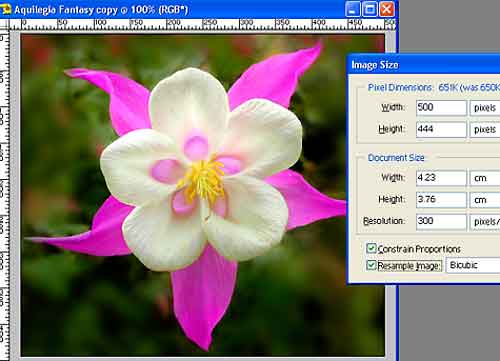Screen dimensions: 500x361
Task: Open the Bicubic resampling method dropdown
Action: click(x=473, y=265)
